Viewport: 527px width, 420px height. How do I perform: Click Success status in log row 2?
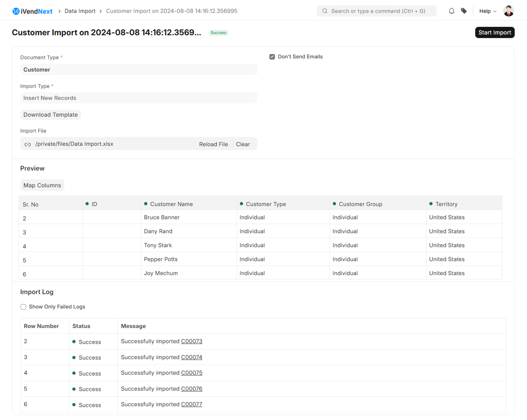[x=87, y=342]
